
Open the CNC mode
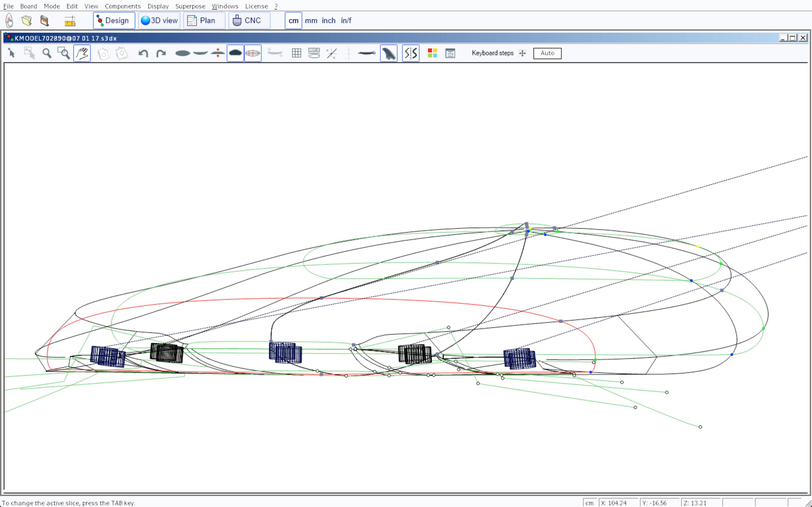pos(249,21)
